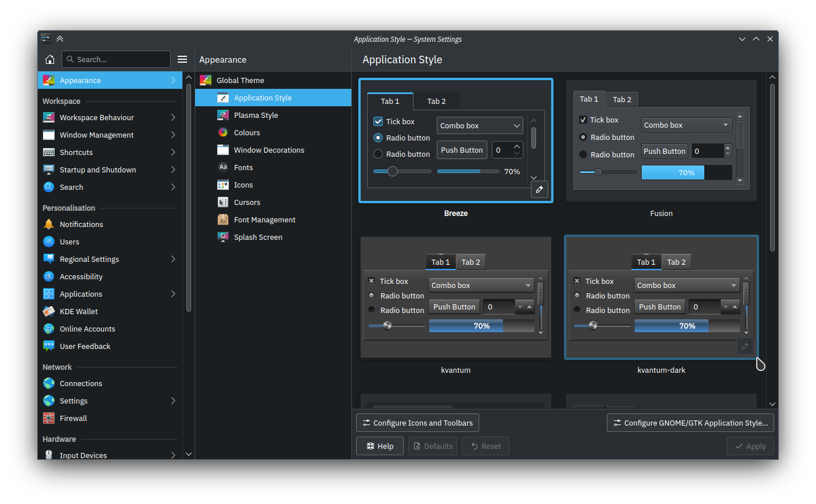Click the 70% progress bar in Fusion preview

pyautogui.click(x=686, y=172)
